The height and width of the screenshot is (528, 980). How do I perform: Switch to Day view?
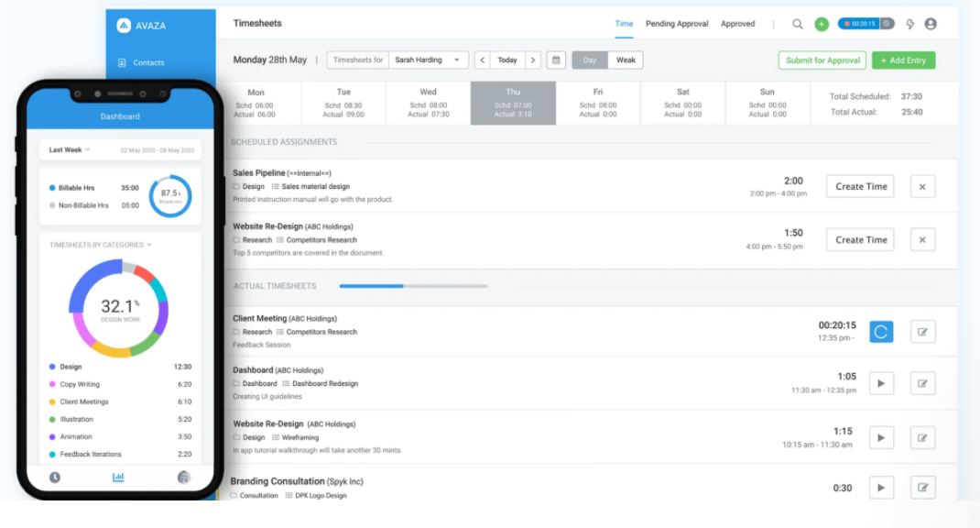pyautogui.click(x=590, y=60)
